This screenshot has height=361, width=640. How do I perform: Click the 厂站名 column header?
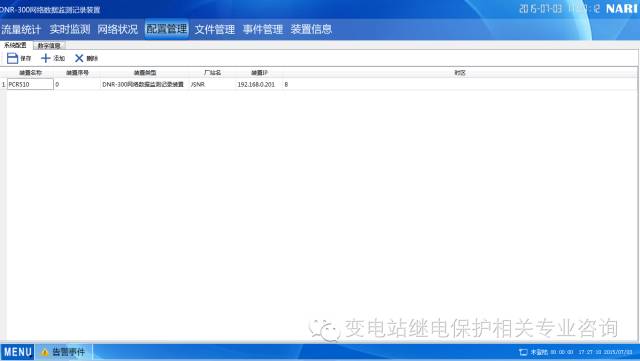(x=212, y=73)
